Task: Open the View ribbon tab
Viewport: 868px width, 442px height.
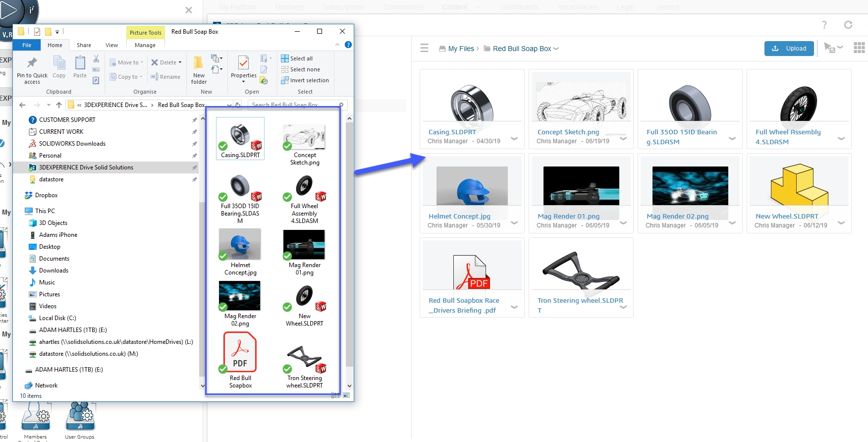Action: click(x=111, y=45)
